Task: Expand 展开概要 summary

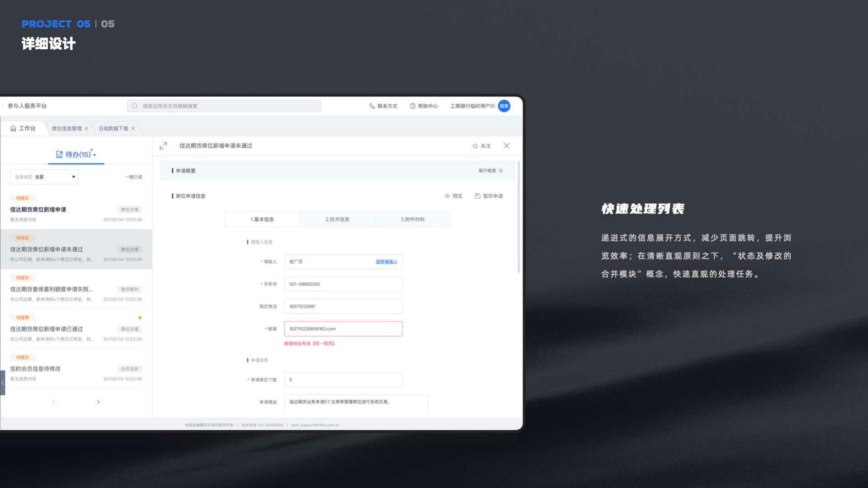Action: (491, 171)
